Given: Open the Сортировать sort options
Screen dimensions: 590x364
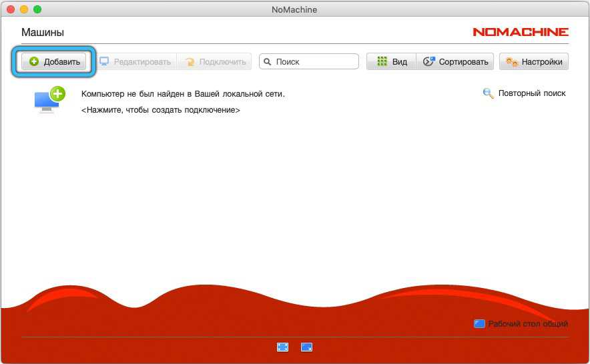Looking at the screenshot, I should pos(455,62).
